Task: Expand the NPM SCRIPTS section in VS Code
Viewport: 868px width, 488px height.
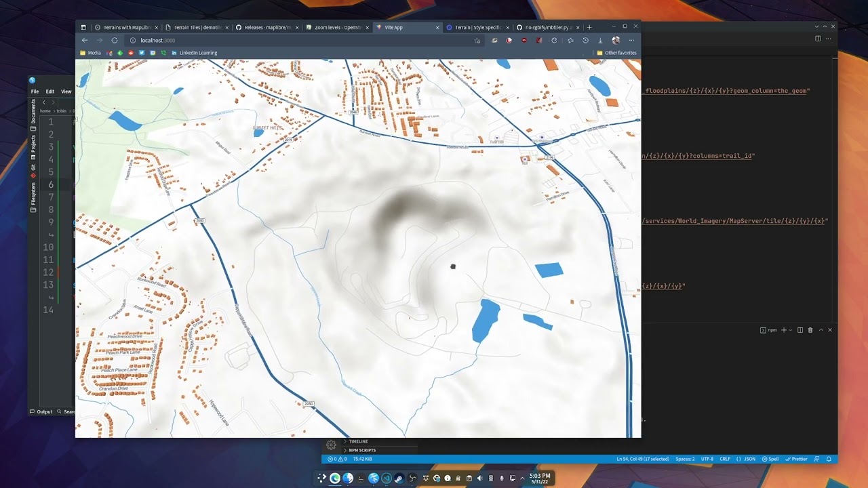Action: (361, 450)
